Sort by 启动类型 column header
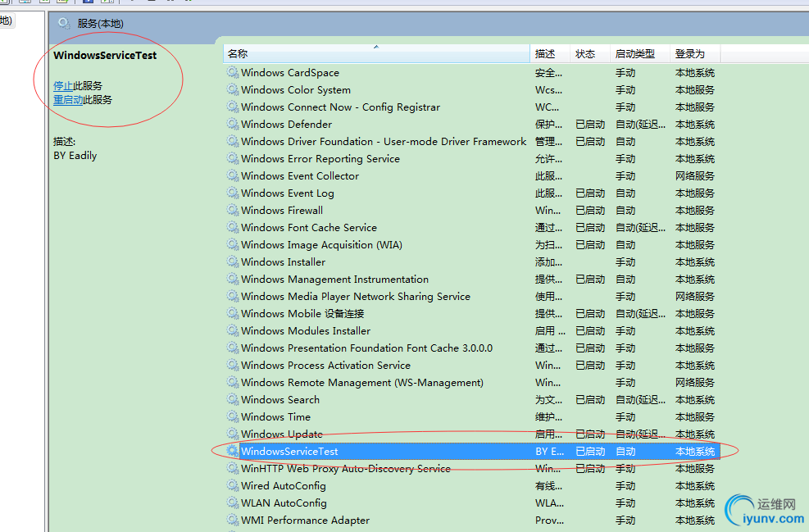The height and width of the screenshot is (532, 809). (640, 53)
